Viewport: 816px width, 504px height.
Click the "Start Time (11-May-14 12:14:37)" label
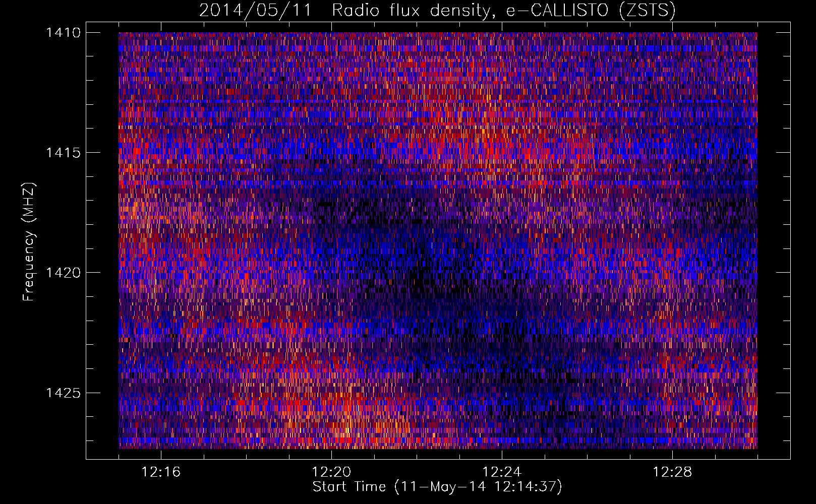pos(437,487)
